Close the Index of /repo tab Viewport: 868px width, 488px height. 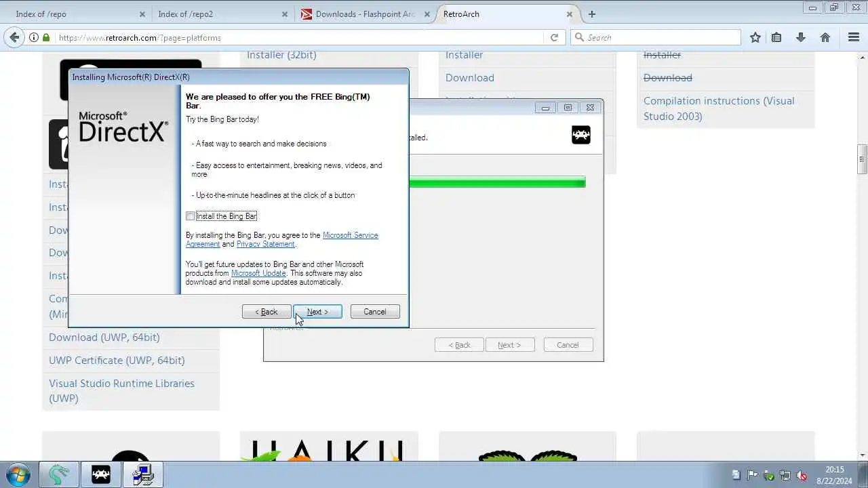pyautogui.click(x=142, y=14)
